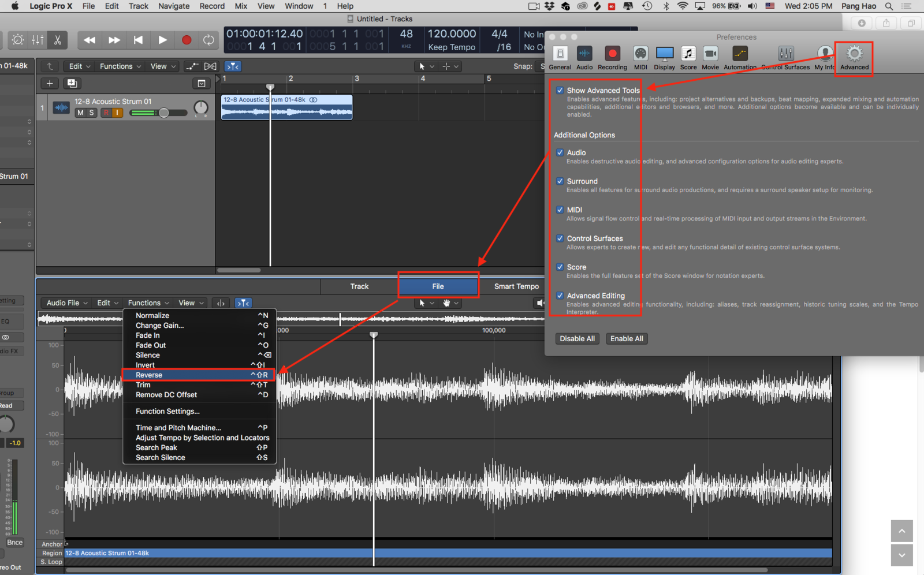Open the Score preferences pane
The image size is (924, 575).
[x=688, y=58]
